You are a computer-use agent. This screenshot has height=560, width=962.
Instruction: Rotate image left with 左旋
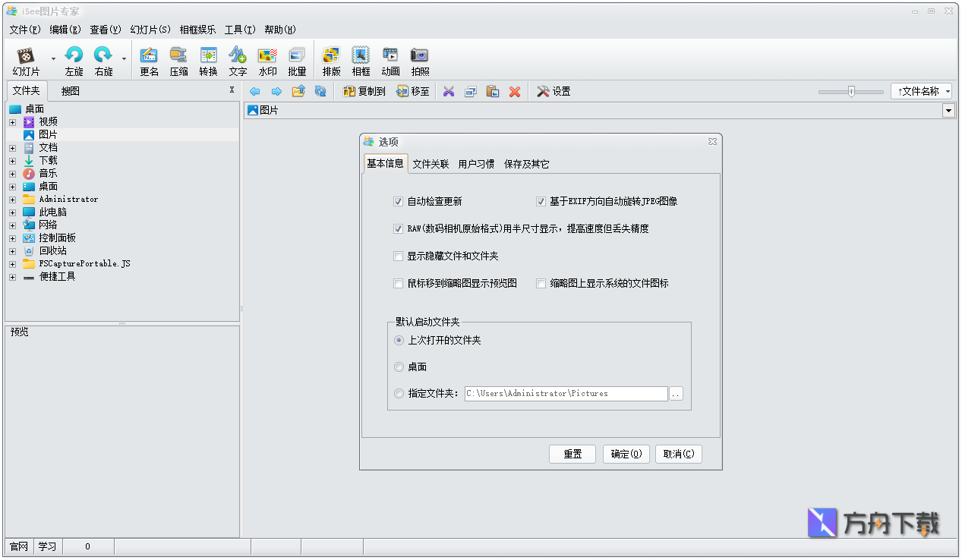(74, 61)
